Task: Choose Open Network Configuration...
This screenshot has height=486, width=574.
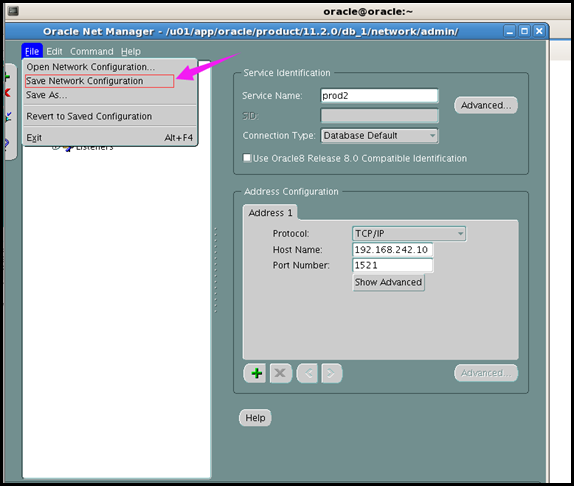Action: (110, 67)
